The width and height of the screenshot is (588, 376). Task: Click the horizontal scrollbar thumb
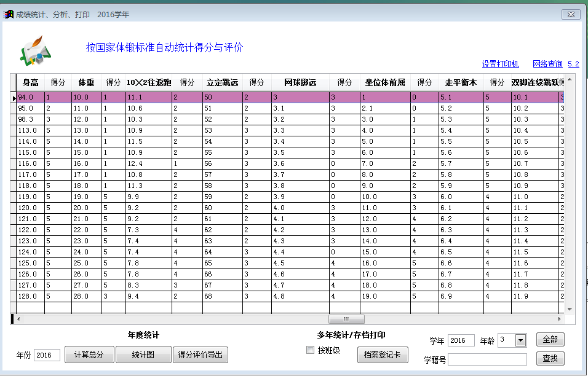(x=346, y=319)
